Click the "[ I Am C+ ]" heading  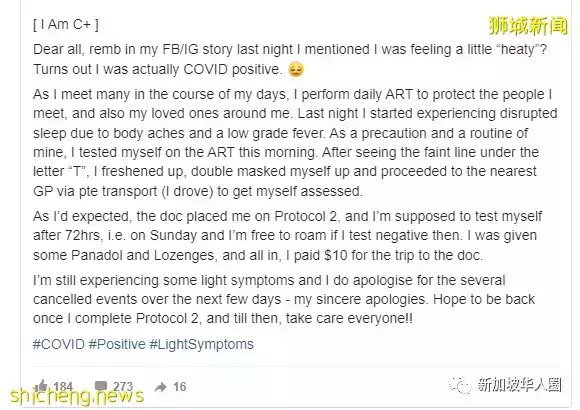coord(66,24)
